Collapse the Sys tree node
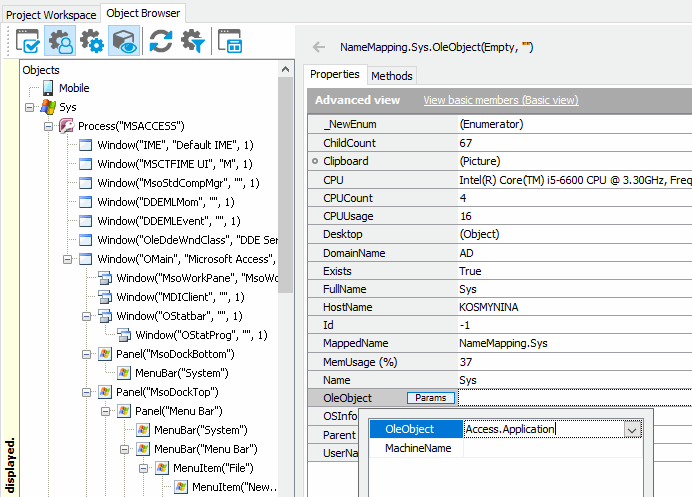This screenshot has height=497, width=692. 30,107
